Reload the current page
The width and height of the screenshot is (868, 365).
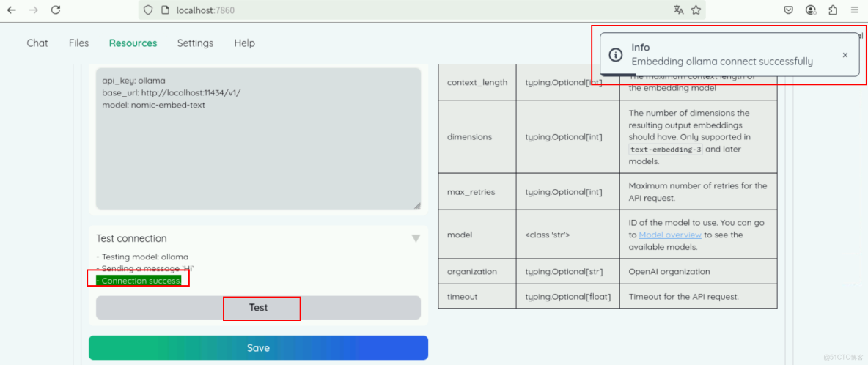click(x=56, y=10)
